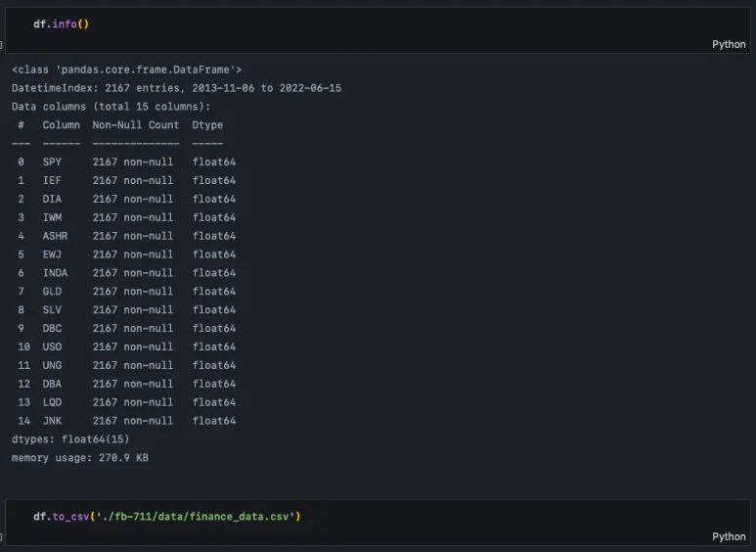Click the DatetimeIndex line in the output
Viewport: 756px width, 552px height.
(x=176, y=88)
